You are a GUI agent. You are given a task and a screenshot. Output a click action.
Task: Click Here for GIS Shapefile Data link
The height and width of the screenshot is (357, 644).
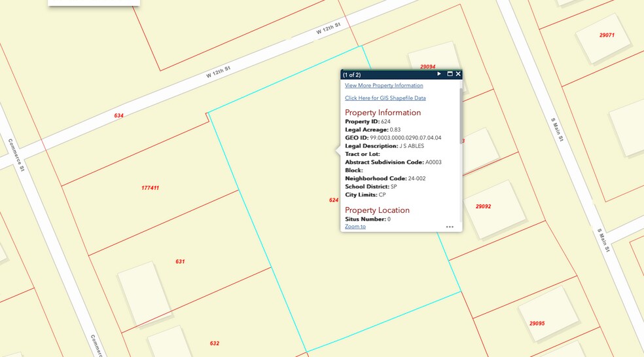tap(385, 98)
